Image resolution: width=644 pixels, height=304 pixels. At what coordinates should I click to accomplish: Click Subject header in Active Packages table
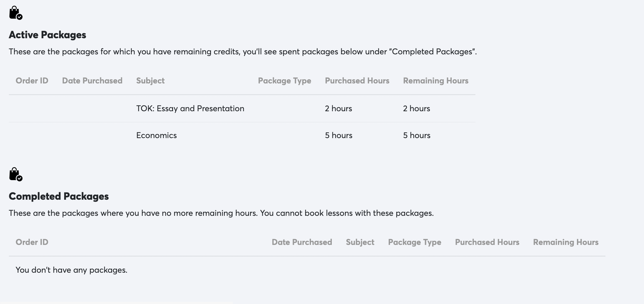[x=150, y=81]
